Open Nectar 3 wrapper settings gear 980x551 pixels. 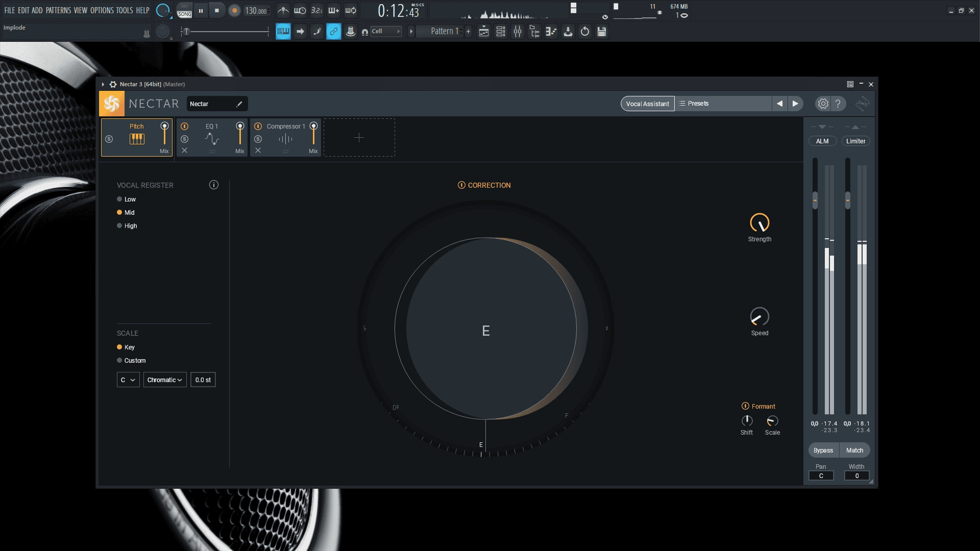(x=113, y=84)
